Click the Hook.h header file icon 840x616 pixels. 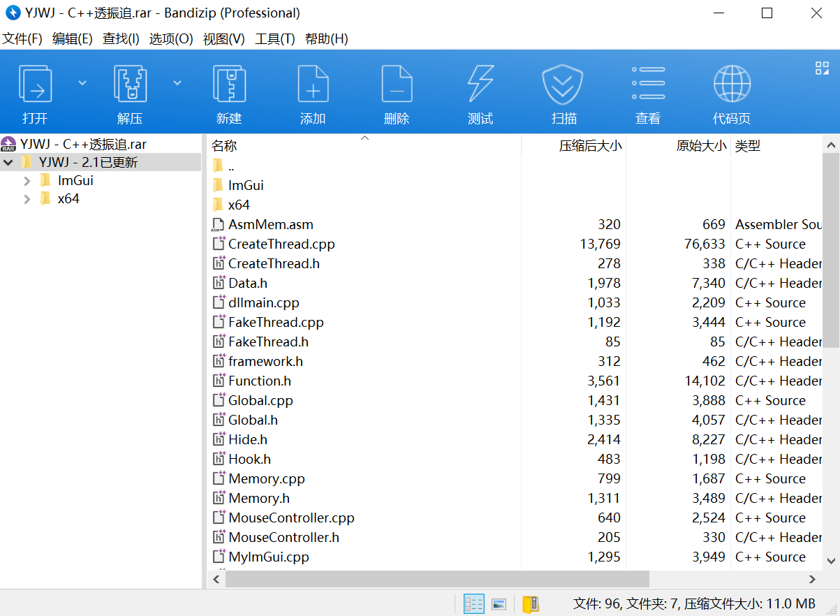point(218,459)
